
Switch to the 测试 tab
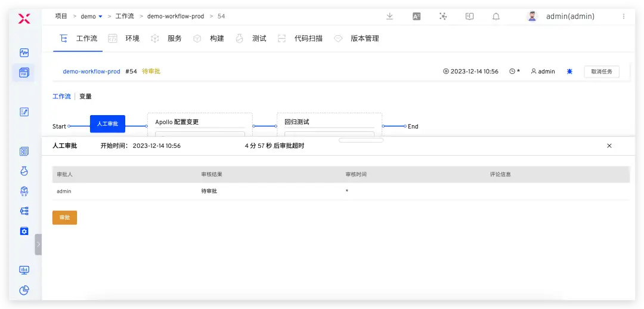click(250, 39)
